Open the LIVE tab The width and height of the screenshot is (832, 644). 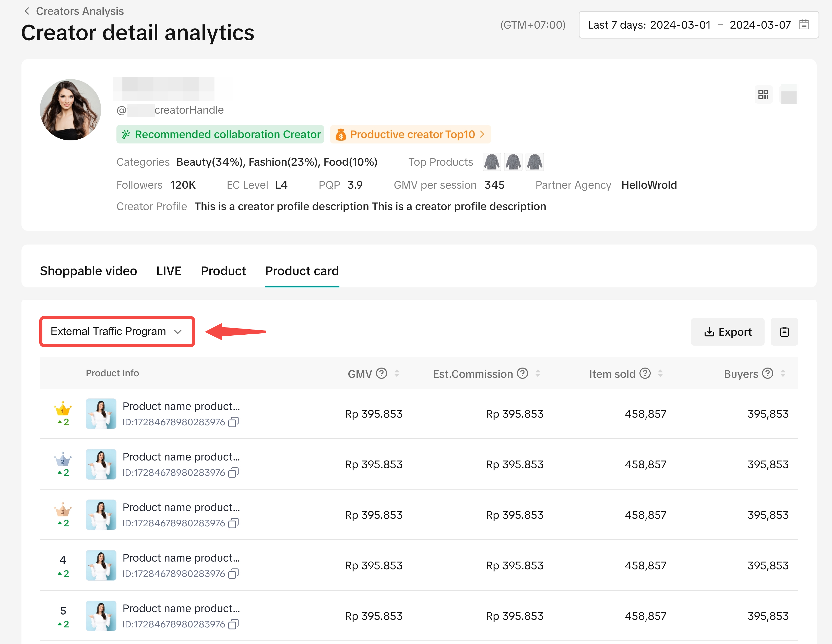tap(169, 271)
